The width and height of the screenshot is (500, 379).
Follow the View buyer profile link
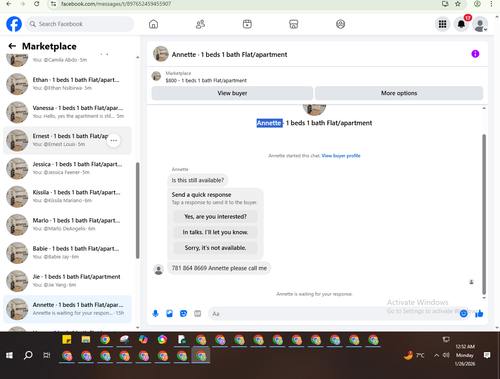point(341,156)
